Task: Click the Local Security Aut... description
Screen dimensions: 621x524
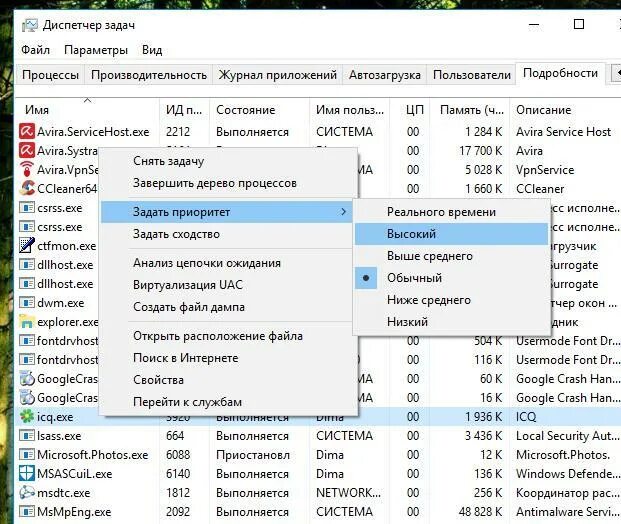Action: [567, 436]
